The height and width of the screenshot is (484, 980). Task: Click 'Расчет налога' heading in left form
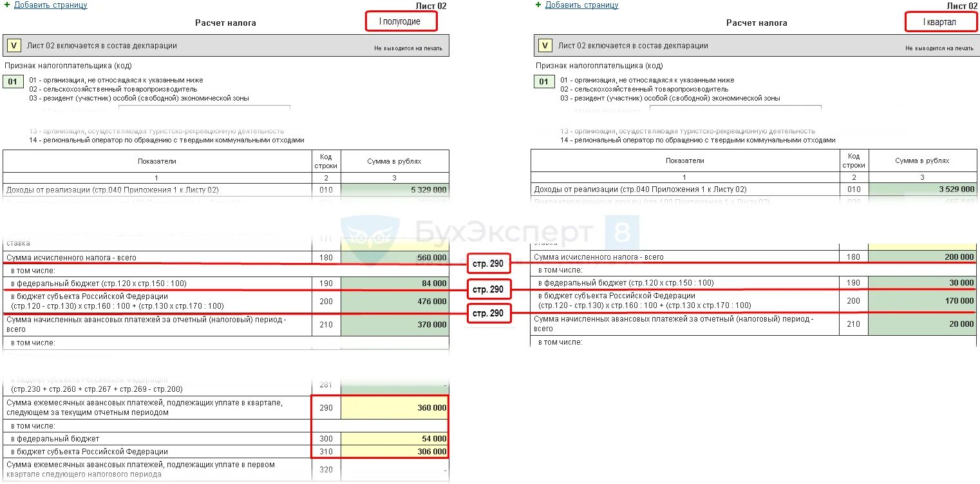pos(225,23)
